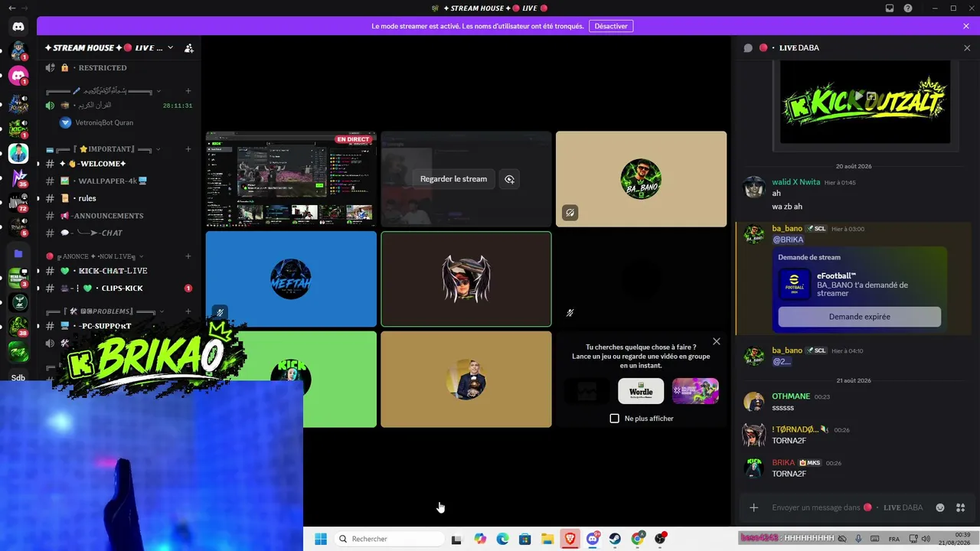Click the Discord icon in taskbar
Screen dimensions: 980x551
click(x=593, y=539)
